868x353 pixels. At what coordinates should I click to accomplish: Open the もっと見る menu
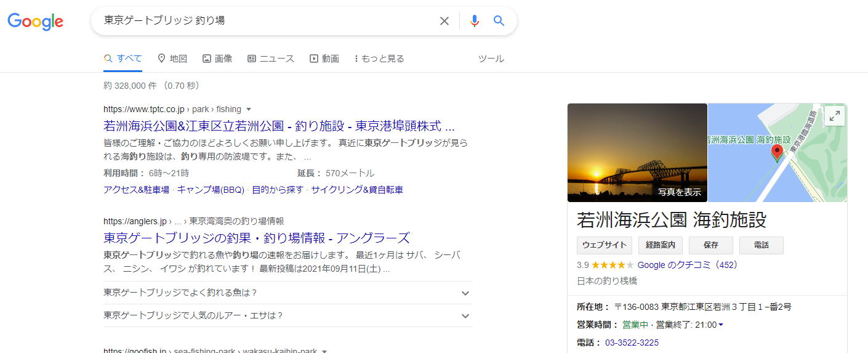(379, 59)
